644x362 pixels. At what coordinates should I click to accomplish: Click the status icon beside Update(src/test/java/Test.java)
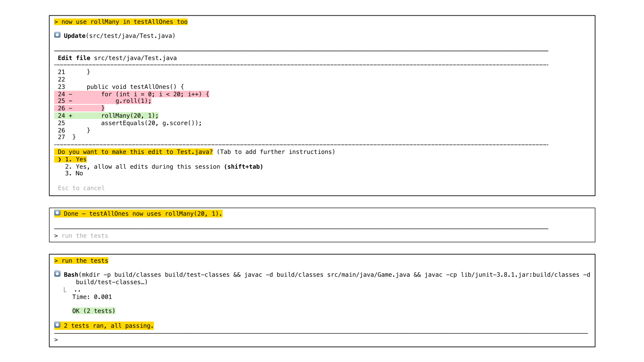coord(57,35)
